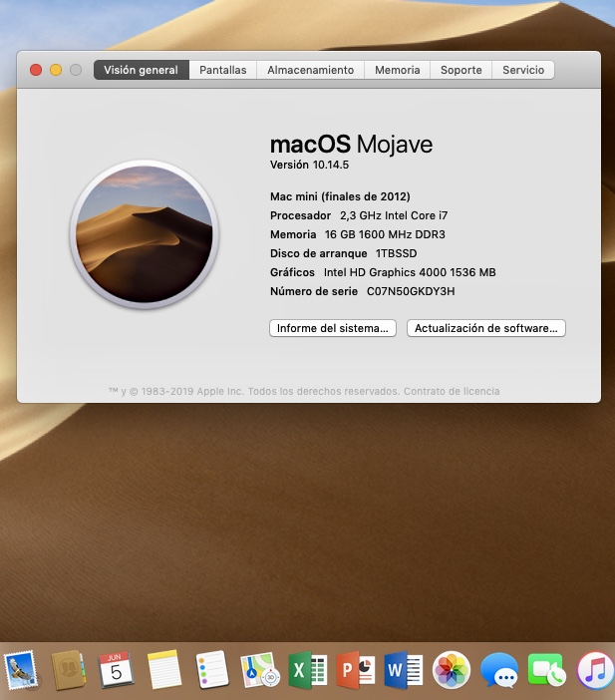The height and width of the screenshot is (700, 615).
Task: Close the About This Mac window
Action: click(x=36, y=70)
